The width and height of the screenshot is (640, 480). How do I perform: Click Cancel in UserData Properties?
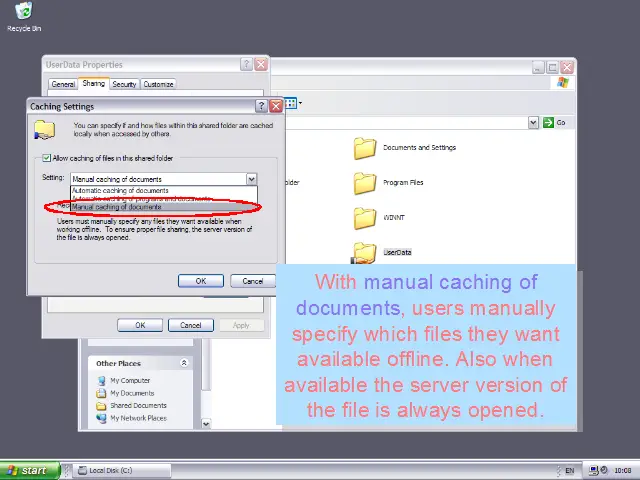pos(191,325)
